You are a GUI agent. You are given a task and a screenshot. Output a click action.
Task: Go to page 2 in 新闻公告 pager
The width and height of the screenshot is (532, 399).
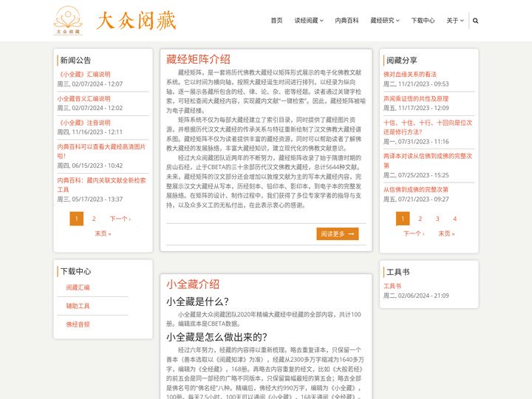pos(94,219)
